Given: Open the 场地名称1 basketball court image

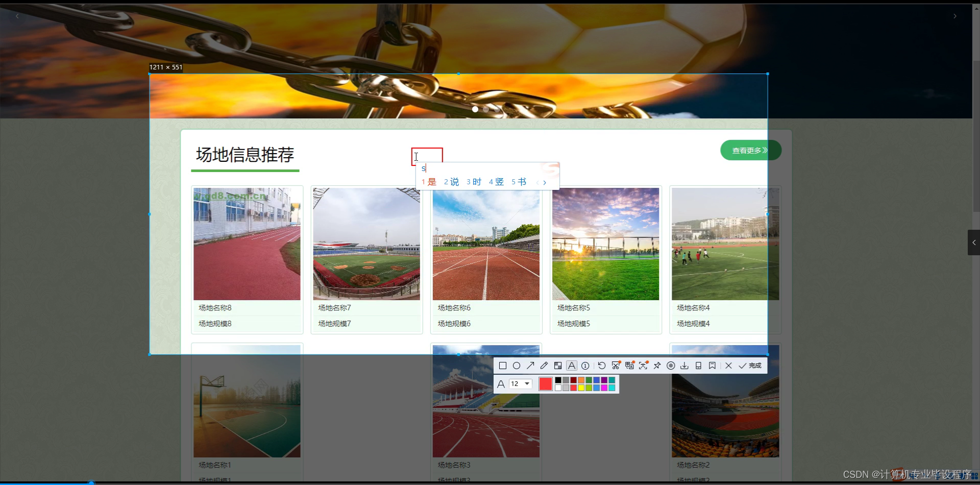Looking at the screenshot, I should click(x=247, y=401).
